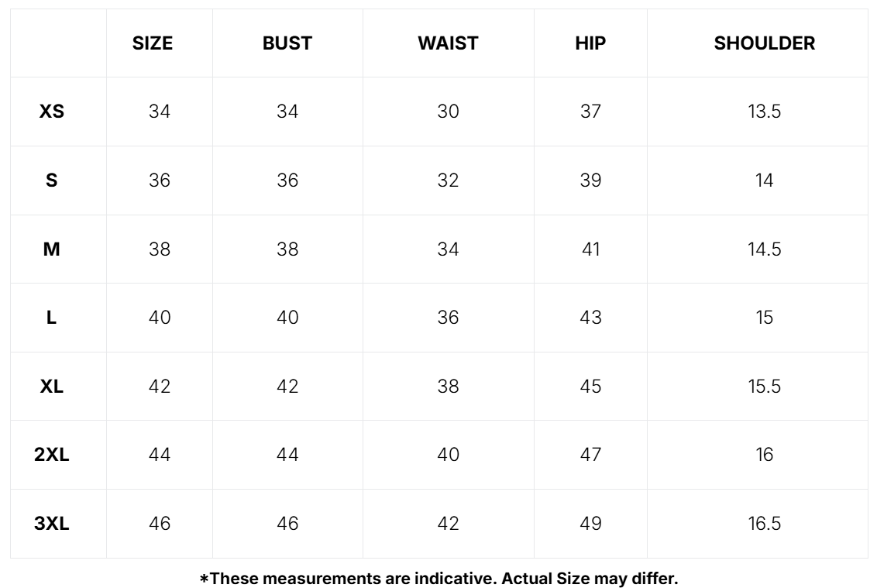The height and width of the screenshot is (588, 877).
Task: Click the HIP column header
Action: (590, 43)
